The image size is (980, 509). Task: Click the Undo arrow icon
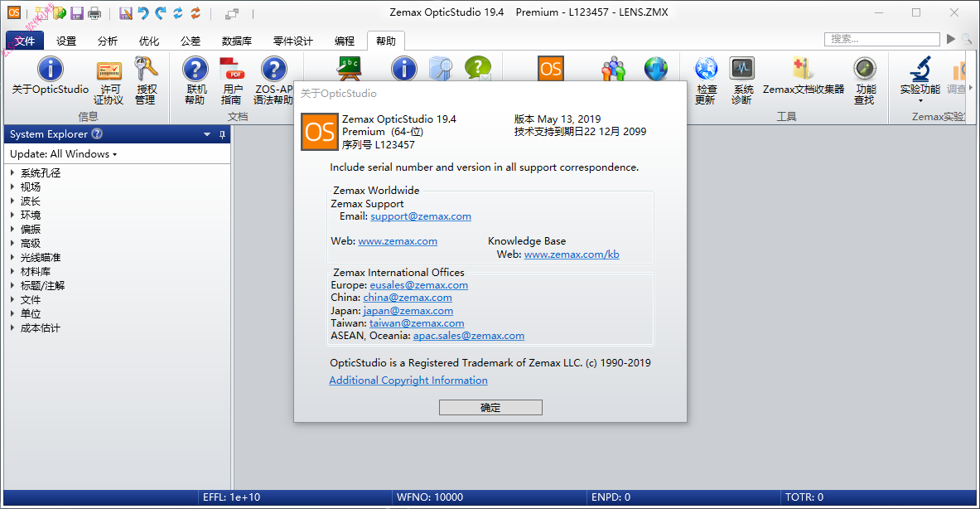click(x=143, y=13)
